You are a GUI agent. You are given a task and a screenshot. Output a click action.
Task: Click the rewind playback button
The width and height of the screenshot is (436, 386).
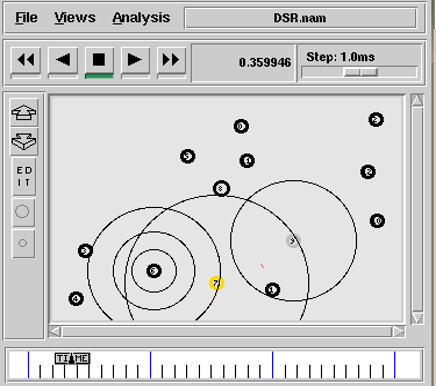tap(26, 61)
